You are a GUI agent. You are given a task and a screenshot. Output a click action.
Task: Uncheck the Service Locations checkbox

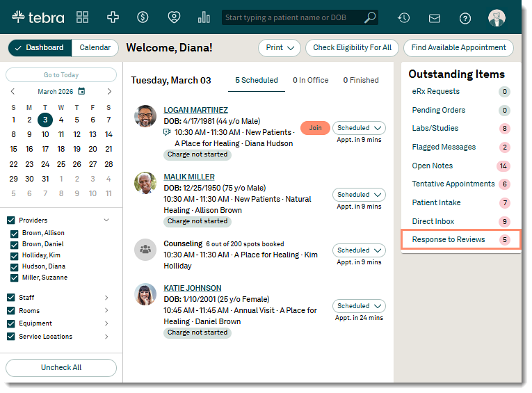[10, 337]
